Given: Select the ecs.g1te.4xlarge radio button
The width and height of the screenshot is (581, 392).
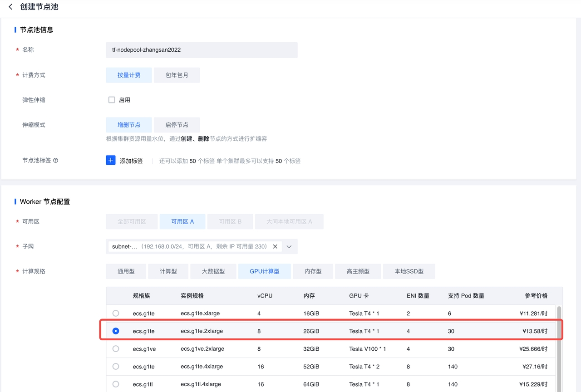Looking at the screenshot, I should tap(116, 366).
